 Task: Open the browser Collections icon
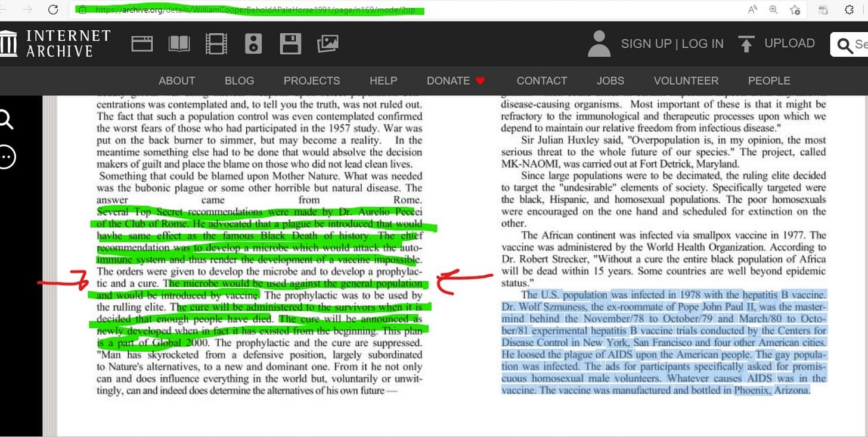click(823, 10)
